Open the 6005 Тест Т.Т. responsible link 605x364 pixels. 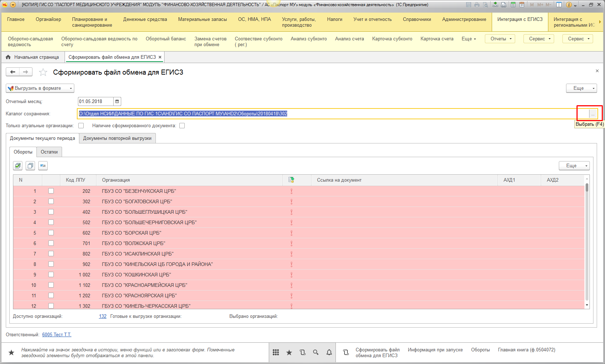point(57,335)
